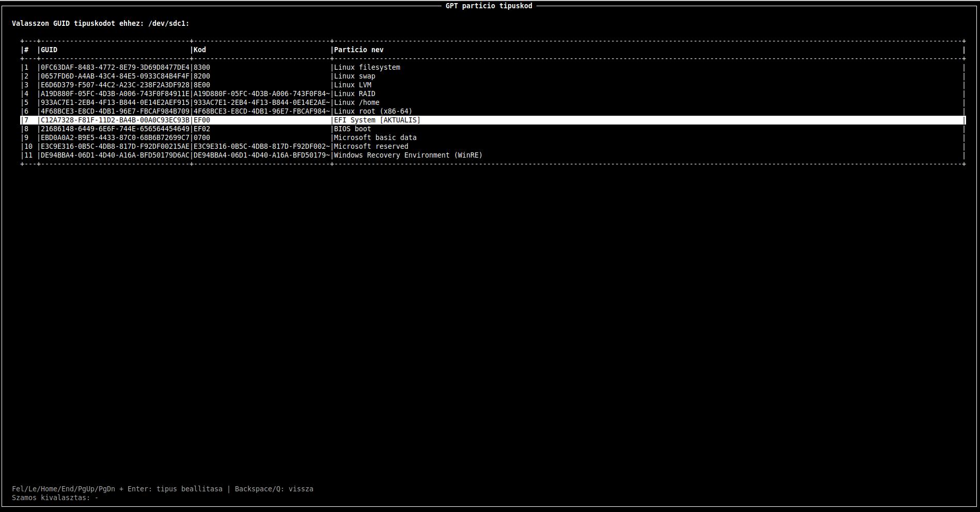
Task: Select the BIOS boot entry
Action: [493, 129]
